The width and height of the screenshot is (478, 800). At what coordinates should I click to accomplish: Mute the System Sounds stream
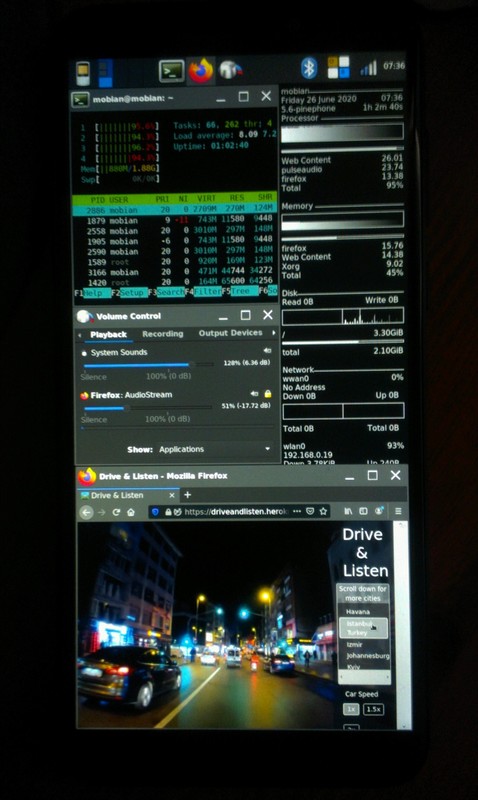point(267,351)
